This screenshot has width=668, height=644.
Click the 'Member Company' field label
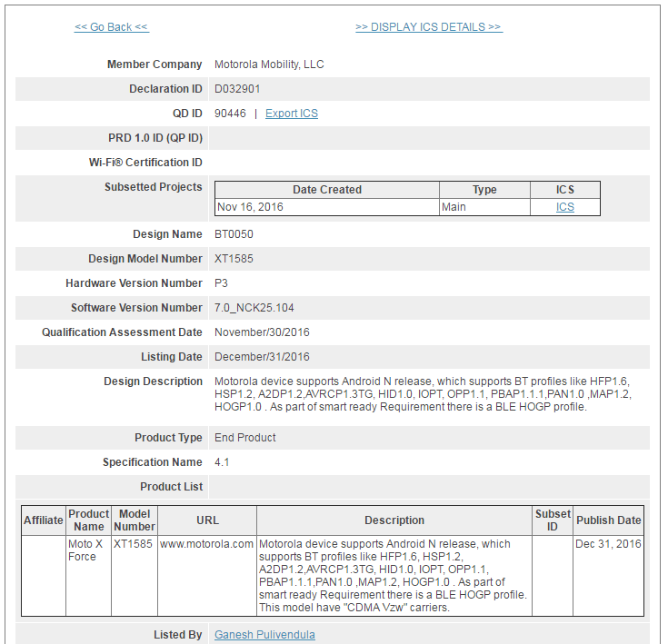tap(155, 64)
